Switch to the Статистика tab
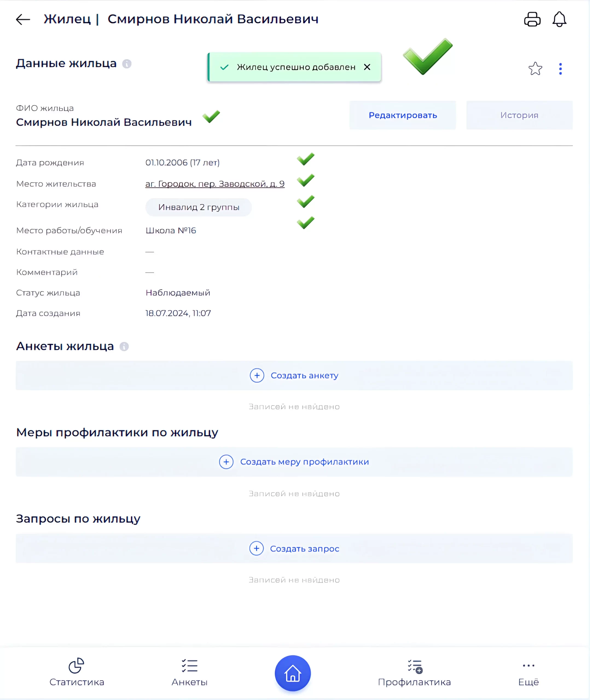This screenshot has height=700, width=590. (77, 672)
